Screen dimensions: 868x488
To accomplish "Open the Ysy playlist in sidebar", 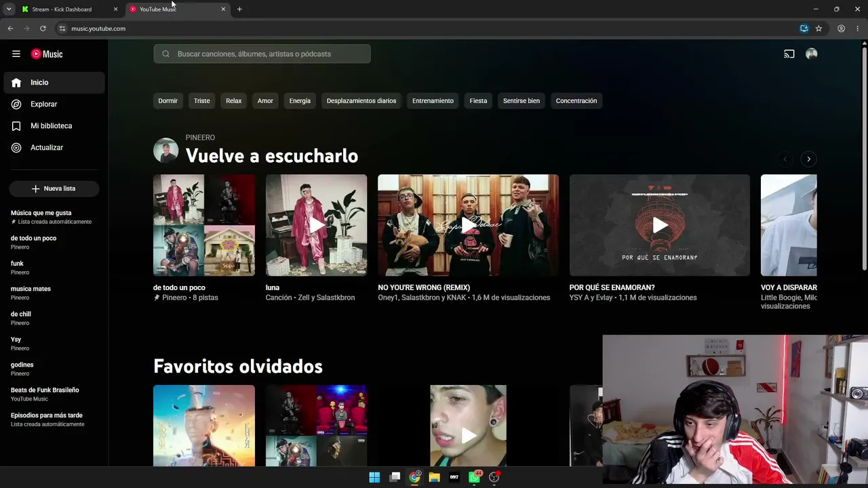I will click(x=54, y=344).
